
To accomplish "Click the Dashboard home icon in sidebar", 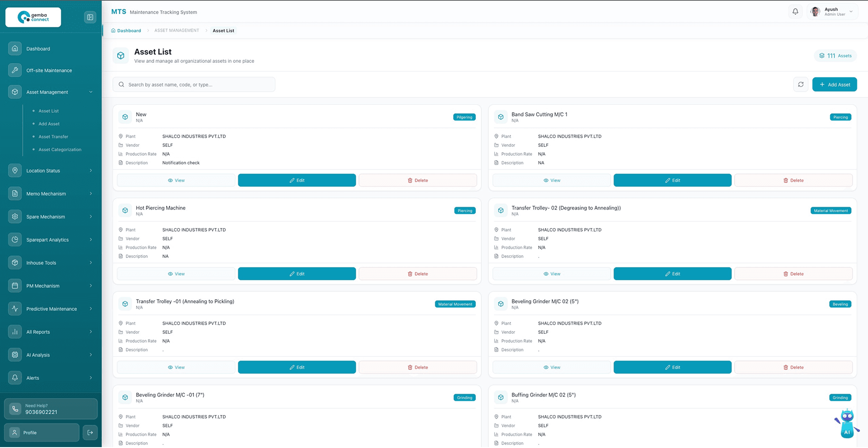I will (15, 48).
